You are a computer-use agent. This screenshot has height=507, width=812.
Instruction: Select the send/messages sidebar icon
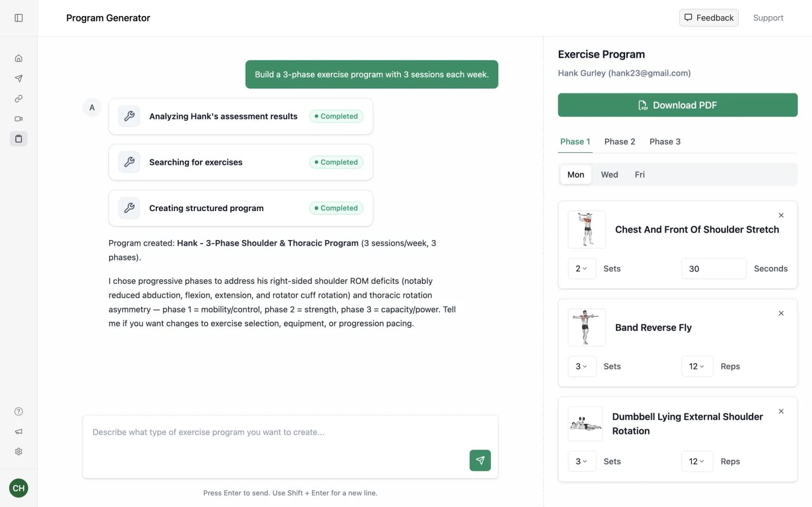pos(19,78)
